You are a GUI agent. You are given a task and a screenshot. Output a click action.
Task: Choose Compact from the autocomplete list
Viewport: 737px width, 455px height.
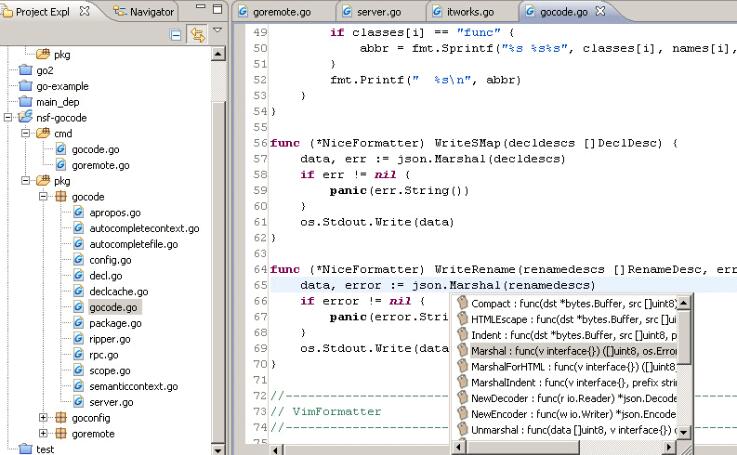[x=566, y=304]
